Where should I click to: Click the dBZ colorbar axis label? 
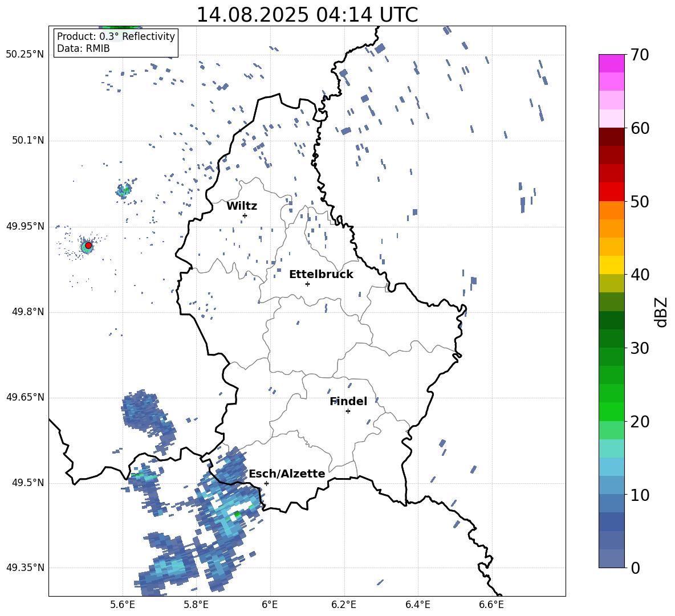[662, 312]
